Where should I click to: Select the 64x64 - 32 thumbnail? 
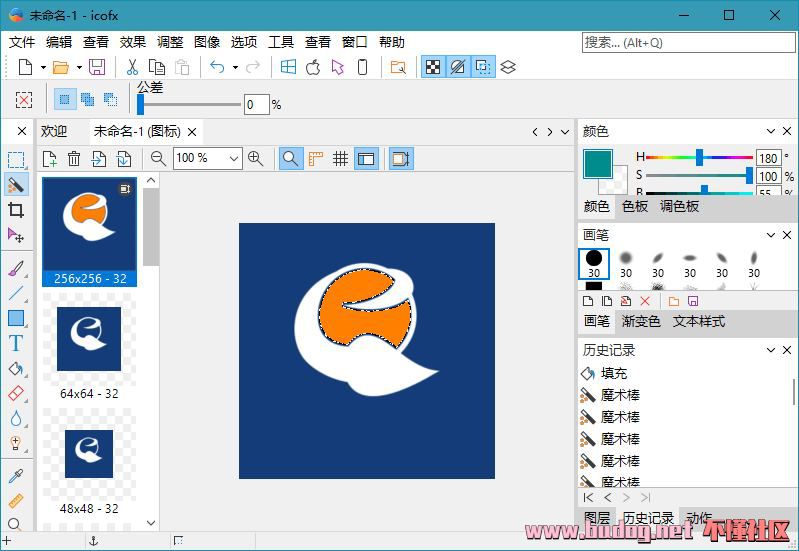coord(89,340)
